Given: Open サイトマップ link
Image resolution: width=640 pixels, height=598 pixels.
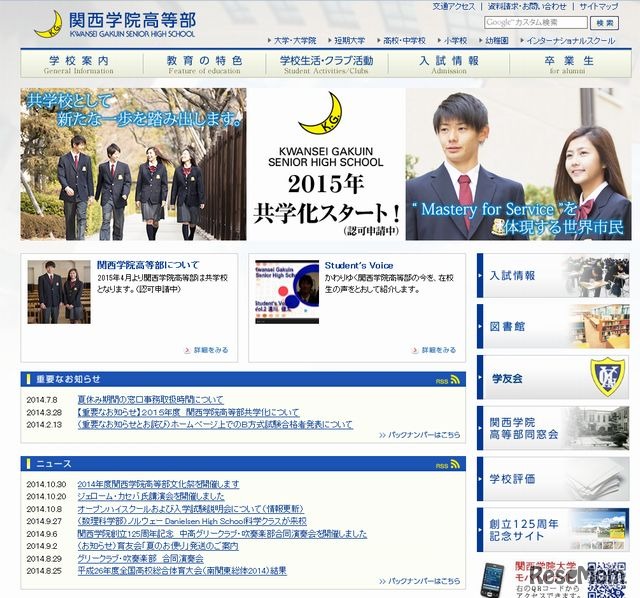Looking at the screenshot, I should pyautogui.click(x=599, y=7).
